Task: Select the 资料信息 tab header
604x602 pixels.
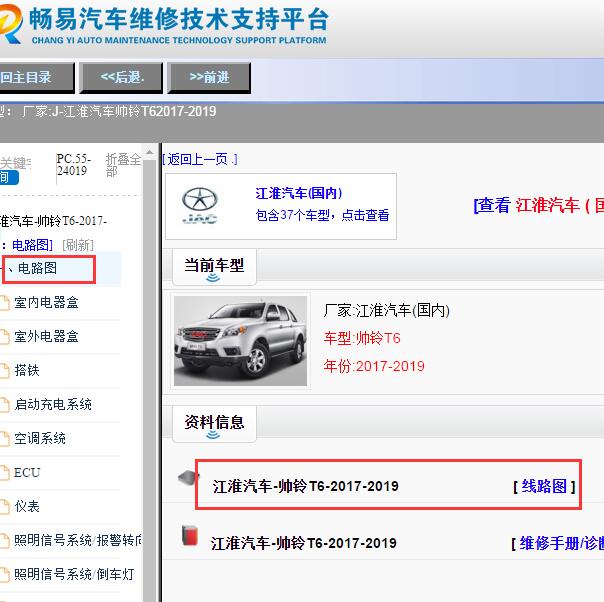Action: (214, 423)
